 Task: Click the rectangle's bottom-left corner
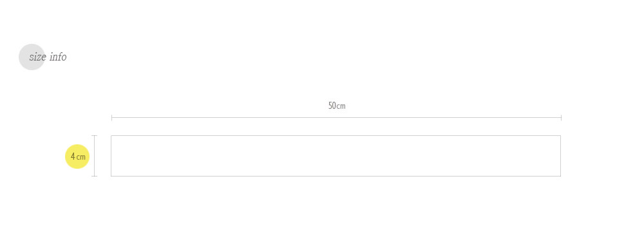click(x=111, y=176)
